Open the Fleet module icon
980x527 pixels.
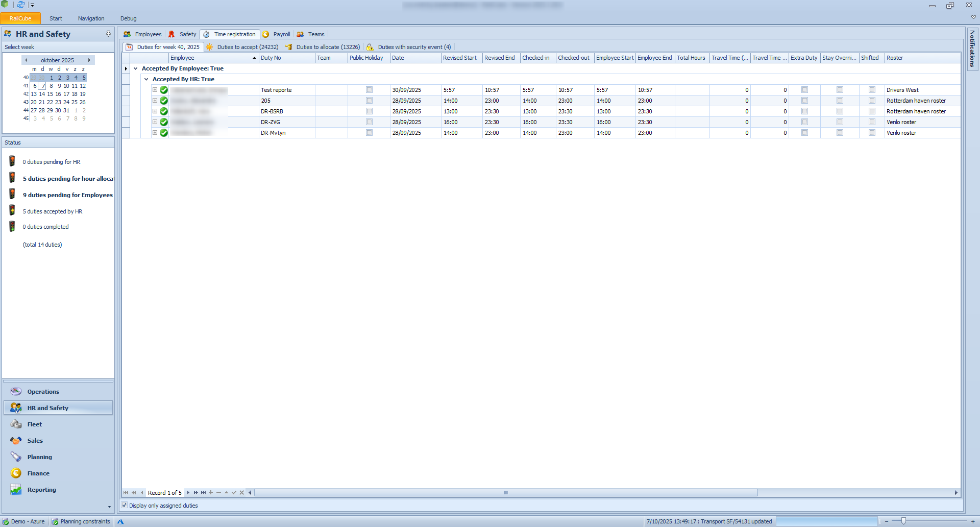pyautogui.click(x=16, y=424)
